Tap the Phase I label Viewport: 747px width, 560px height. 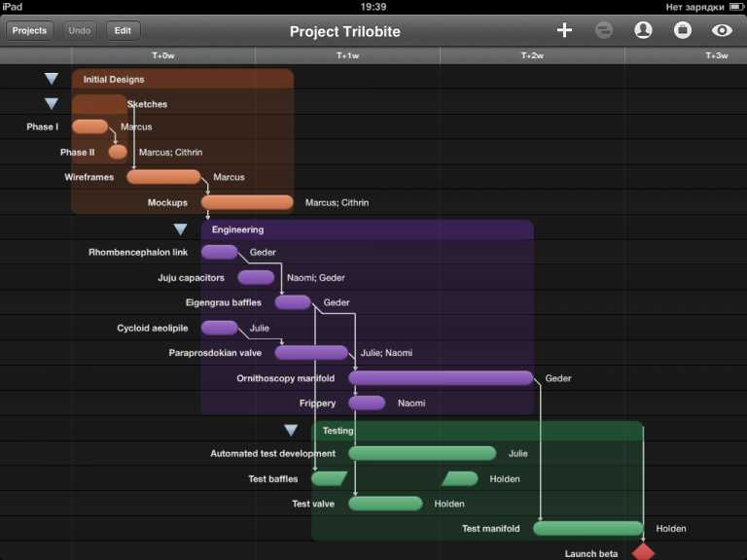click(43, 126)
